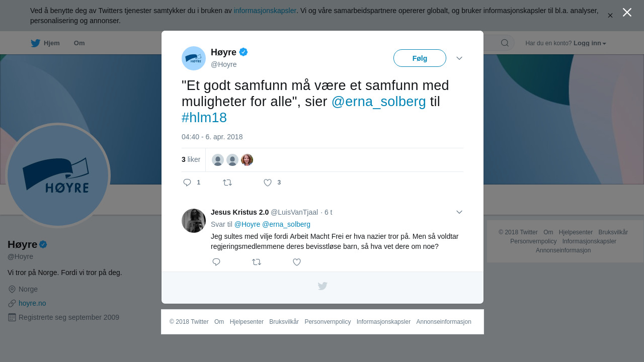
Task: Dismiss the cookie notice with small X
Action: coord(610,16)
